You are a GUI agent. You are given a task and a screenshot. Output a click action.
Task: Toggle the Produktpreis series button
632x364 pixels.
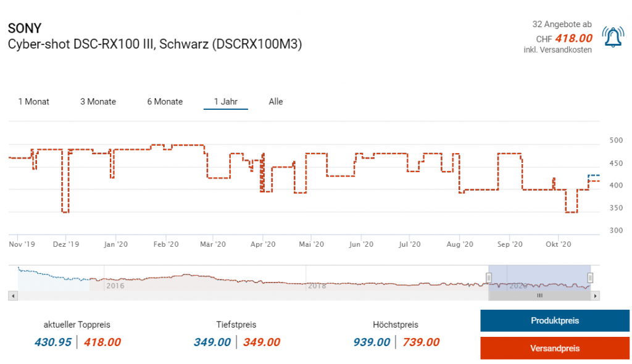click(555, 321)
